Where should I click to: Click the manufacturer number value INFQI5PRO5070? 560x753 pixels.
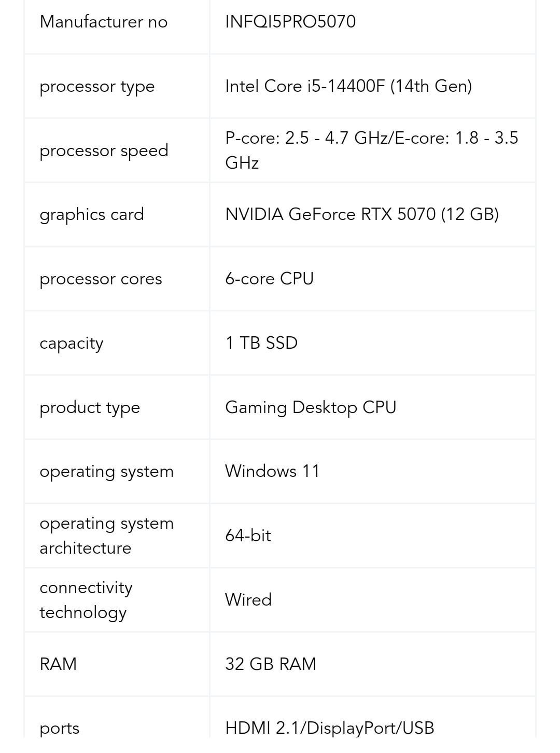(x=290, y=22)
